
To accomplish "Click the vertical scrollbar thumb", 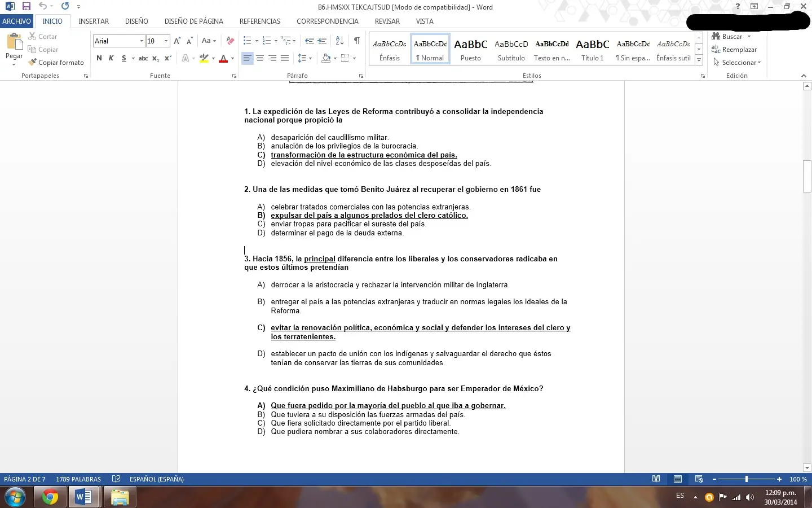I will pos(807,176).
